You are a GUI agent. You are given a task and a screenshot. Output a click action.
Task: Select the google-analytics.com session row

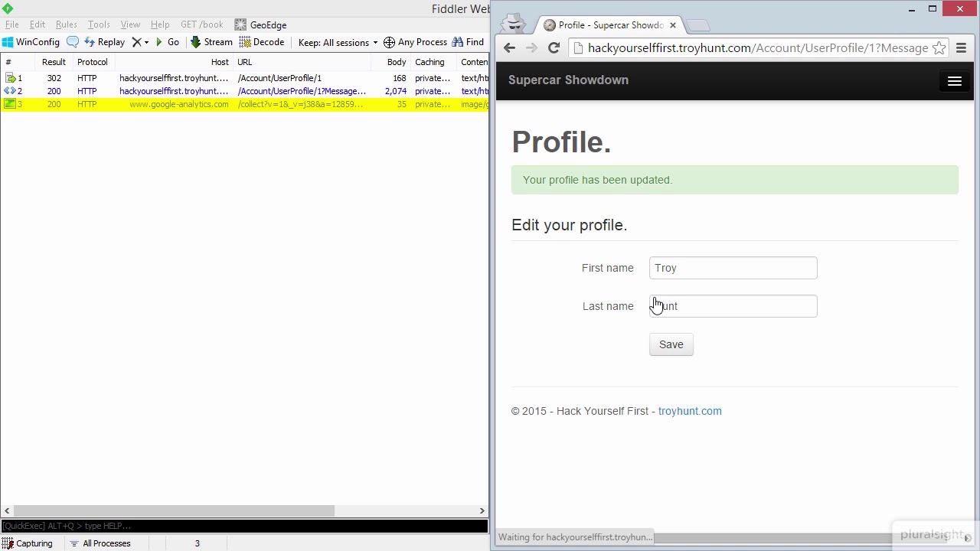245,104
